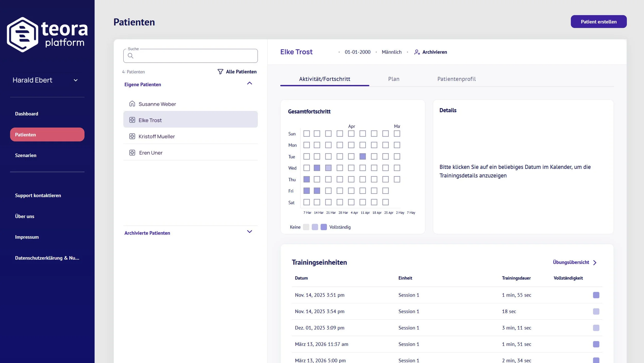Click the clinic icon beside Eren Uner
The image size is (644, 363).
(132, 152)
